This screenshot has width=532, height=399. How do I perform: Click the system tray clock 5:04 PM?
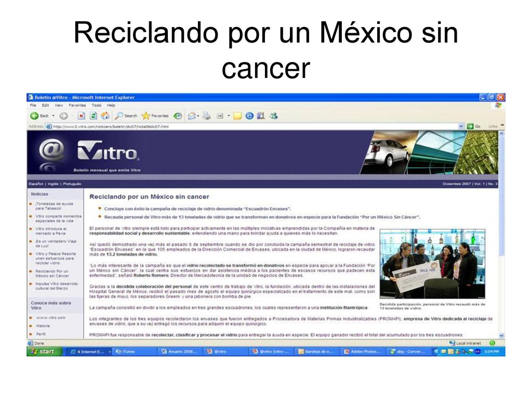coord(491,352)
